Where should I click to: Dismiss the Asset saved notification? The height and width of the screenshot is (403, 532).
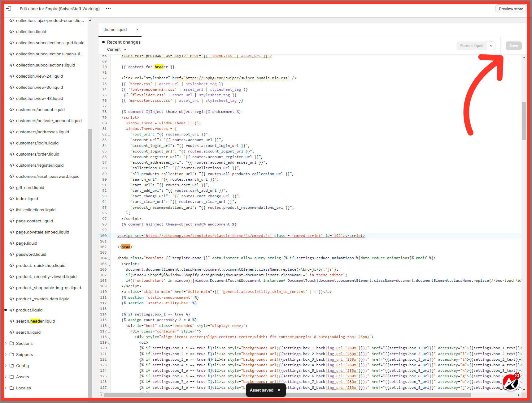279,390
